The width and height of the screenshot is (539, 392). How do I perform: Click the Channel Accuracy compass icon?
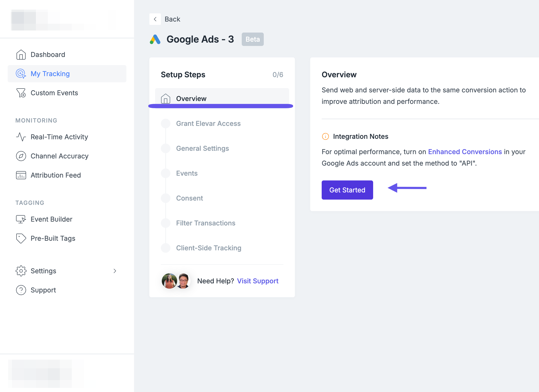pos(21,156)
